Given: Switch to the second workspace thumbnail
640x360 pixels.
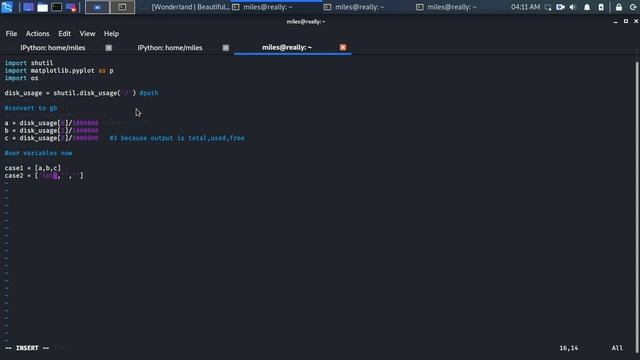Looking at the screenshot, I should [x=122, y=7].
